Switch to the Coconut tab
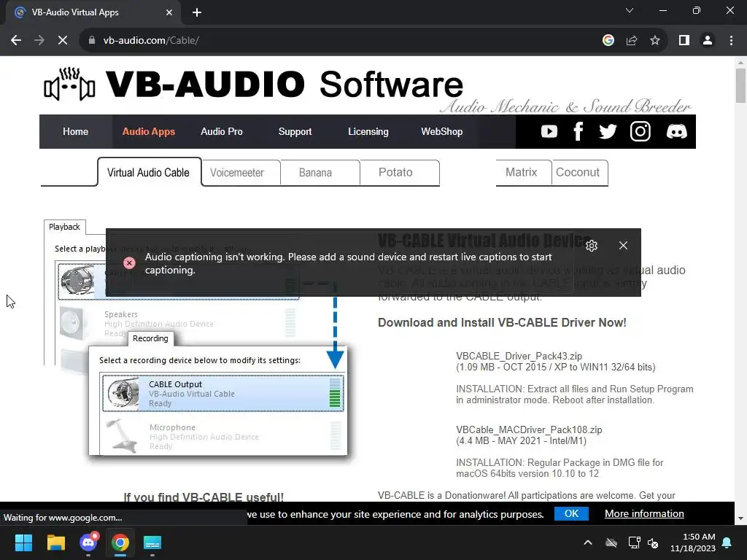The height and width of the screenshot is (560, 747). click(x=579, y=172)
